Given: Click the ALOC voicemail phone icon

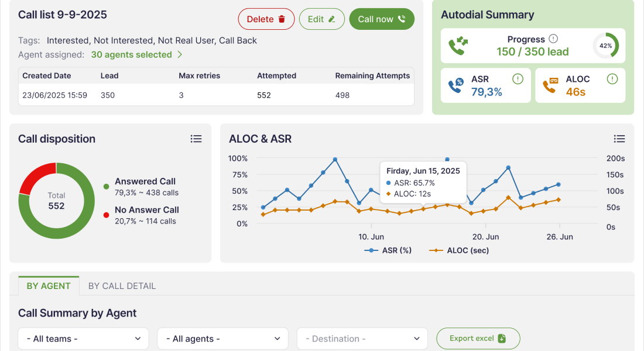Looking at the screenshot, I should click(550, 85).
